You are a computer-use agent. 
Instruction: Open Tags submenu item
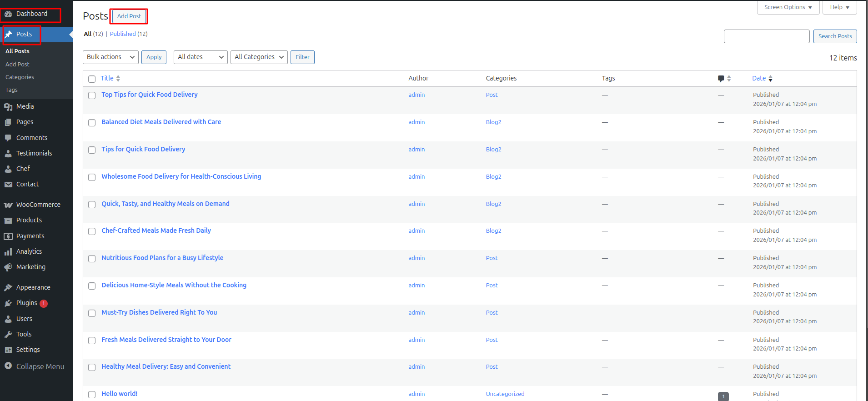pos(11,90)
